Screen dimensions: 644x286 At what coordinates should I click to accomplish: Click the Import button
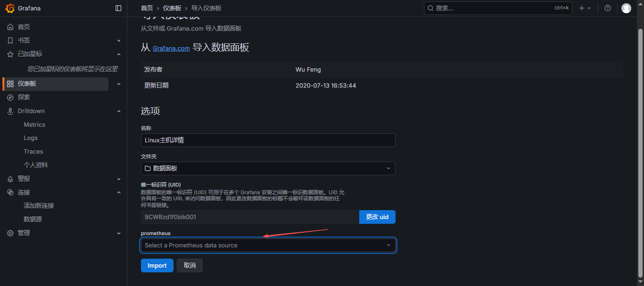(157, 265)
